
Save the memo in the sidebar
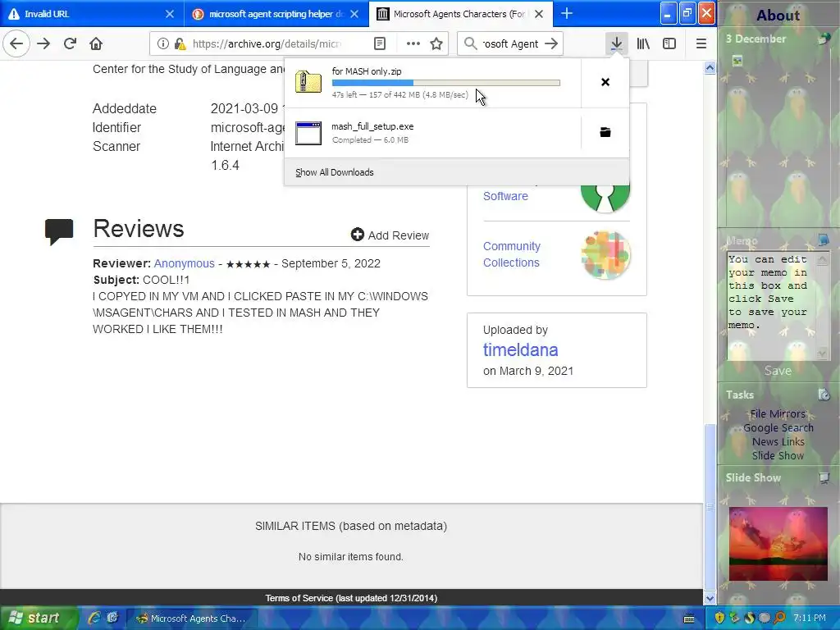pos(778,371)
